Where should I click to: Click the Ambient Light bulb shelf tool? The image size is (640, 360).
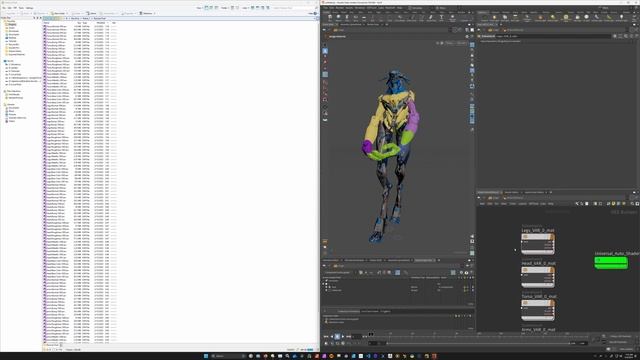tap(621, 18)
